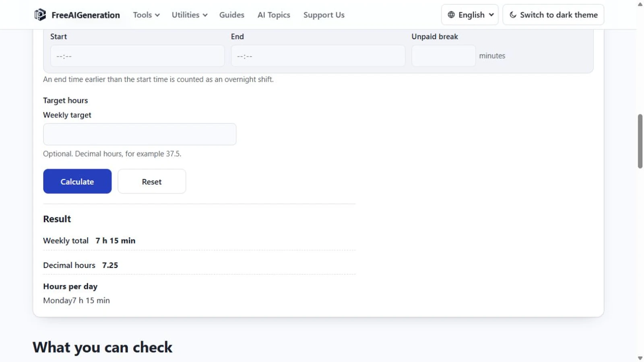644x362 pixels.
Task: Click the moon icon for dark theme
Action: (x=513, y=15)
